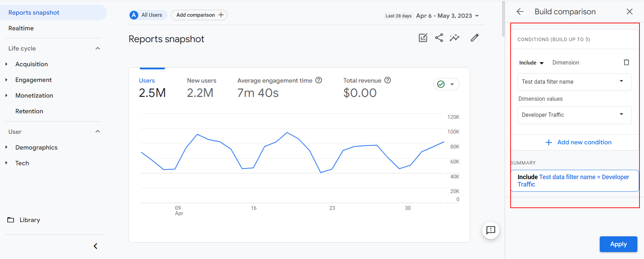Collapse the Life cycle group

98,48
